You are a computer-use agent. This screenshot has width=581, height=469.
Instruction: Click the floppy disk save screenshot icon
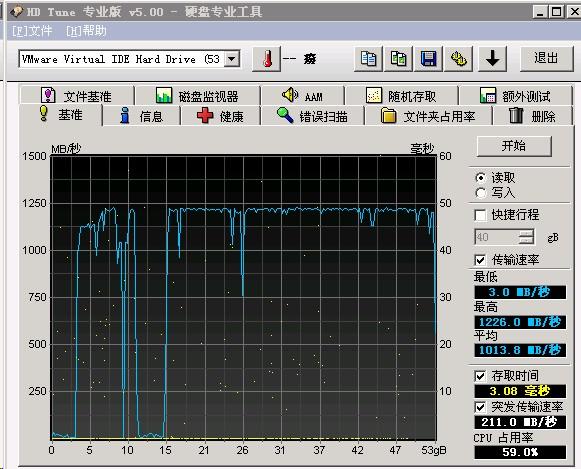click(x=428, y=59)
